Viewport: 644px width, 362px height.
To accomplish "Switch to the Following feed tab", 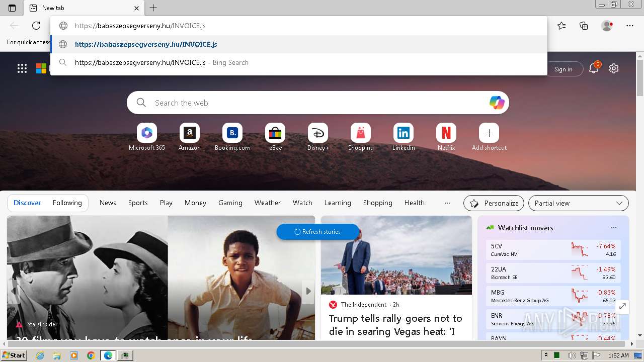I will pyautogui.click(x=67, y=203).
